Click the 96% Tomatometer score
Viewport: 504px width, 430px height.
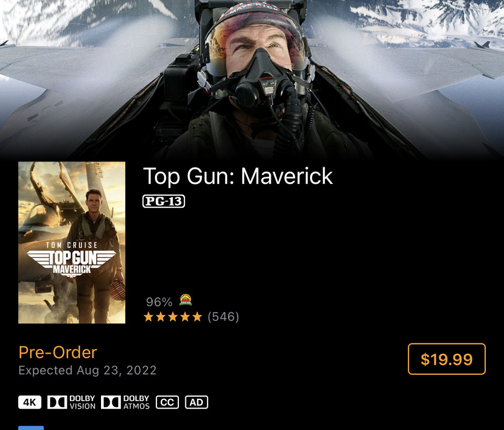point(159,302)
